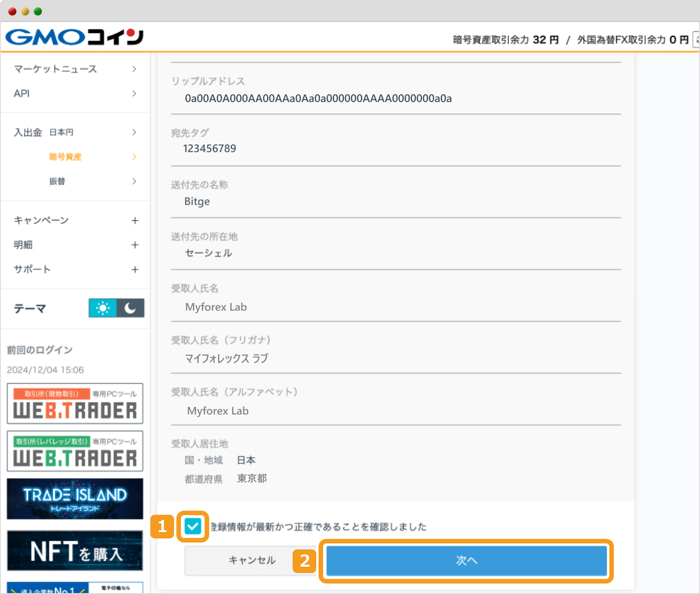The height and width of the screenshot is (594, 700).
Task: Select 暗号資産 in the 入出金 menu
Action: 65,157
